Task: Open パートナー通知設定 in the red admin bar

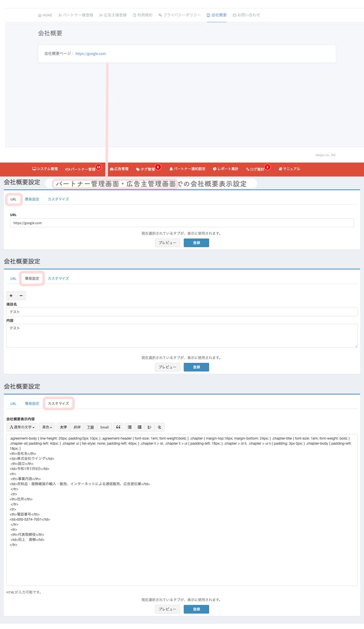Action: click(187, 169)
